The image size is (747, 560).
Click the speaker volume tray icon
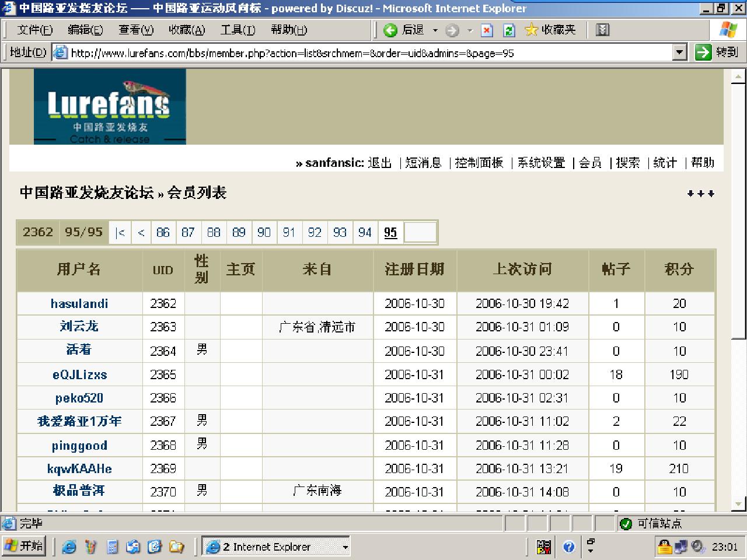[697, 547]
